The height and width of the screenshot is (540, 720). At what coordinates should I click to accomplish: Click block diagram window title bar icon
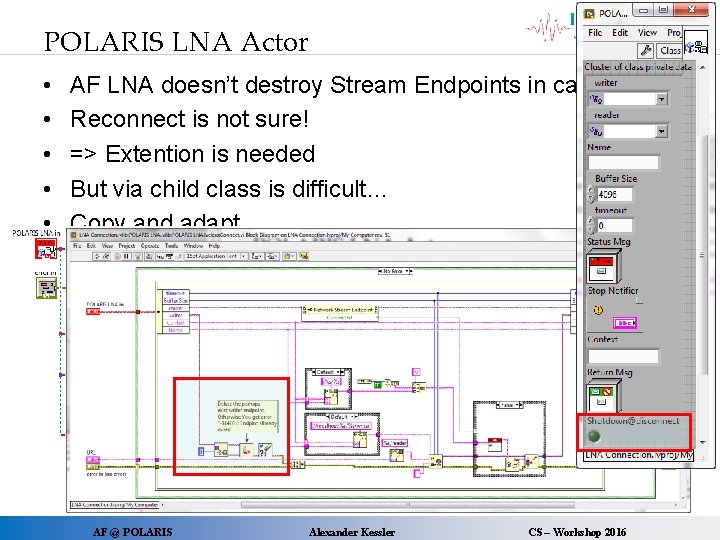(x=73, y=235)
